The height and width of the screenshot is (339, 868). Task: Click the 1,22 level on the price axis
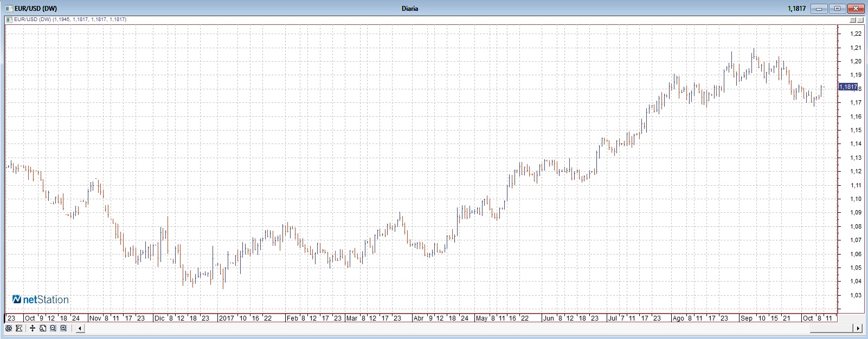[856, 34]
